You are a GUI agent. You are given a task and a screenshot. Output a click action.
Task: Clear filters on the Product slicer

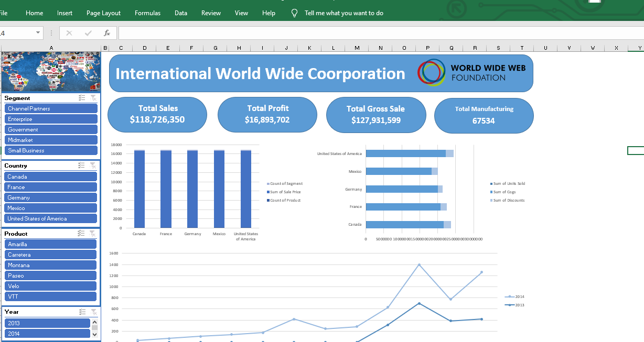tap(94, 234)
